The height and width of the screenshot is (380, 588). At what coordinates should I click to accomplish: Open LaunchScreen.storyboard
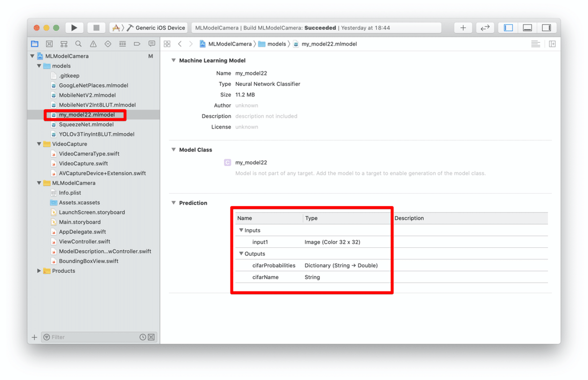tap(92, 212)
